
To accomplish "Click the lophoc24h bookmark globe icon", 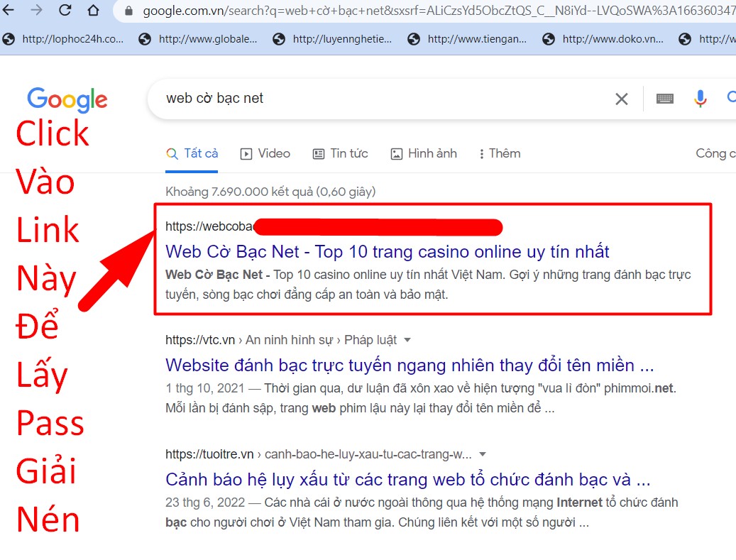I will click(x=9, y=39).
